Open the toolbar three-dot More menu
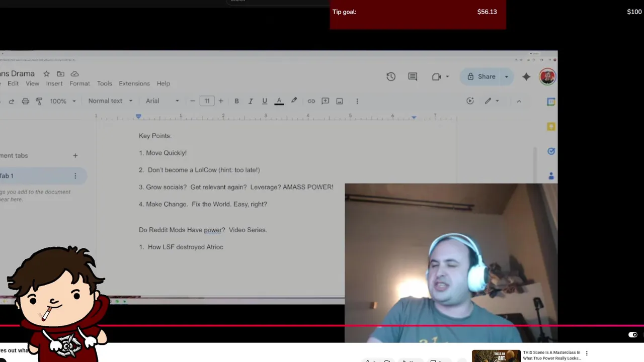Viewport: 644px width, 362px height. [357, 101]
